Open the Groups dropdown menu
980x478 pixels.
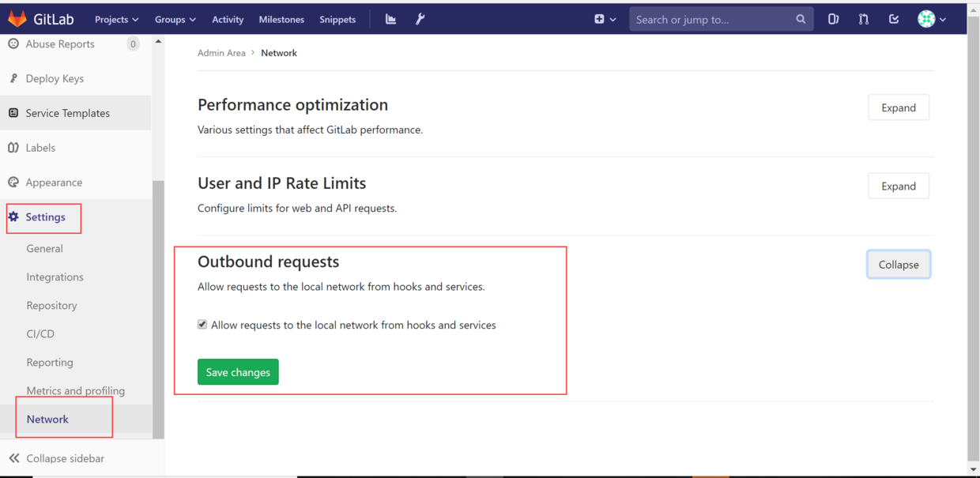click(x=175, y=19)
